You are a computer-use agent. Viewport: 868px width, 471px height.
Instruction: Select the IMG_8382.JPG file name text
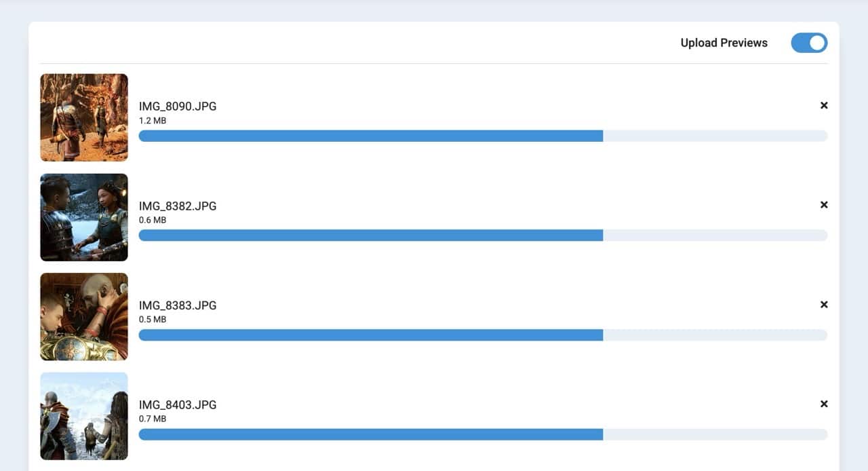pos(178,206)
